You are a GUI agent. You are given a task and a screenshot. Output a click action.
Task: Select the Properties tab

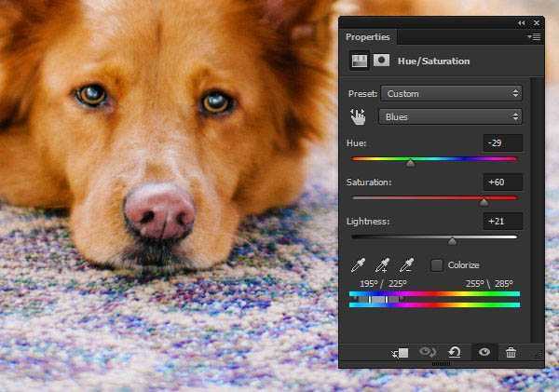(368, 37)
